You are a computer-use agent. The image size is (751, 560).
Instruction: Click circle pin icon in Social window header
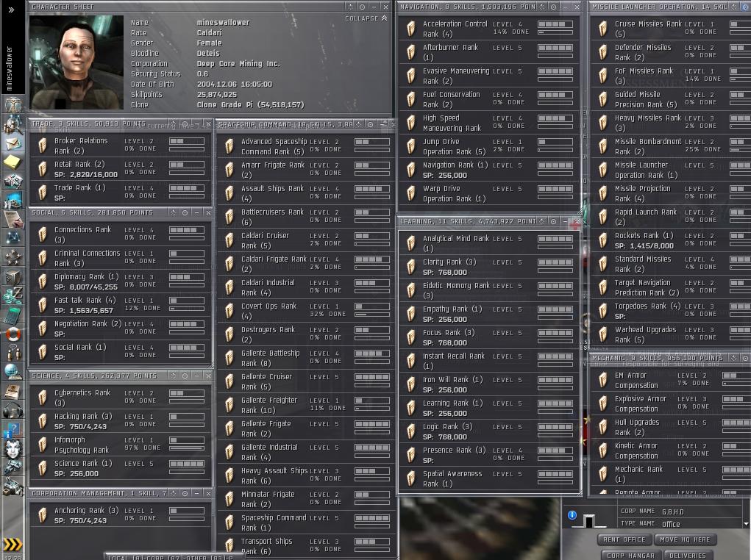coord(185,212)
